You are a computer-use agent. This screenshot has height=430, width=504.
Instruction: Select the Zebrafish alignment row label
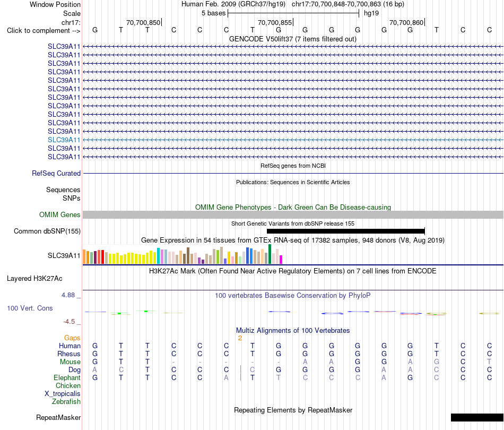coord(66,402)
